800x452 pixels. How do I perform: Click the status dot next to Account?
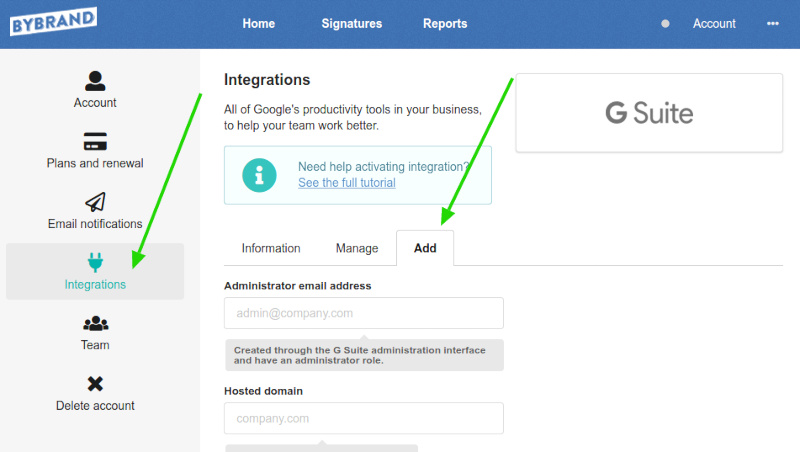pyautogui.click(x=665, y=23)
